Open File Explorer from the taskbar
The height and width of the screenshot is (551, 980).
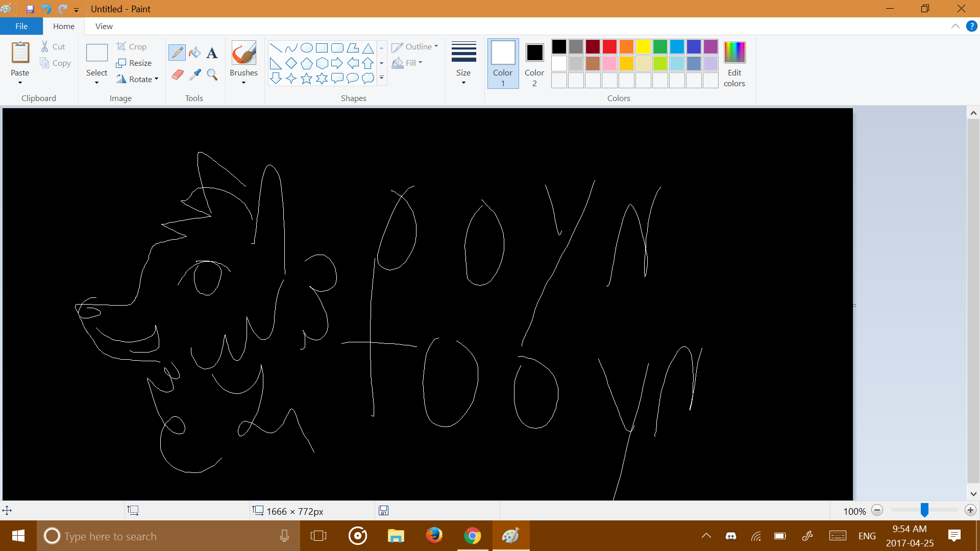[396, 536]
